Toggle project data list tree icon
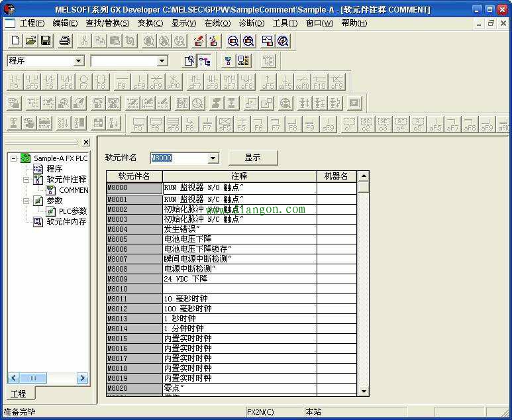Viewport: 512px width, 420px height. pyautogui.click(x=205, y=61)
